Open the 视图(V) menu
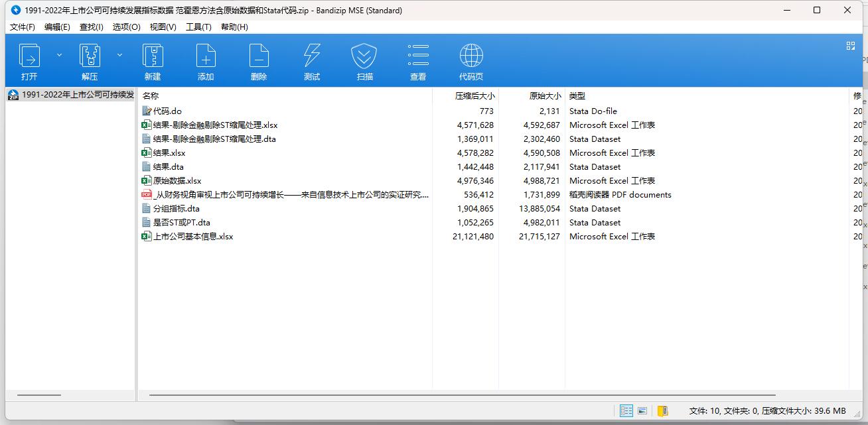Screen dimensions: 868x425 [163, 27]
